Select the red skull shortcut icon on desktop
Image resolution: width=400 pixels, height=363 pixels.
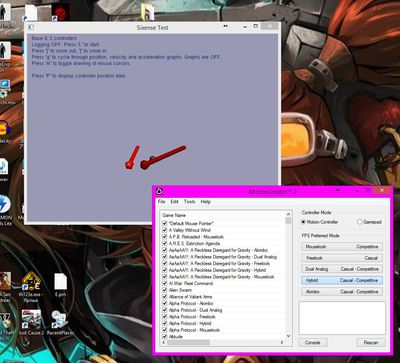61,12
